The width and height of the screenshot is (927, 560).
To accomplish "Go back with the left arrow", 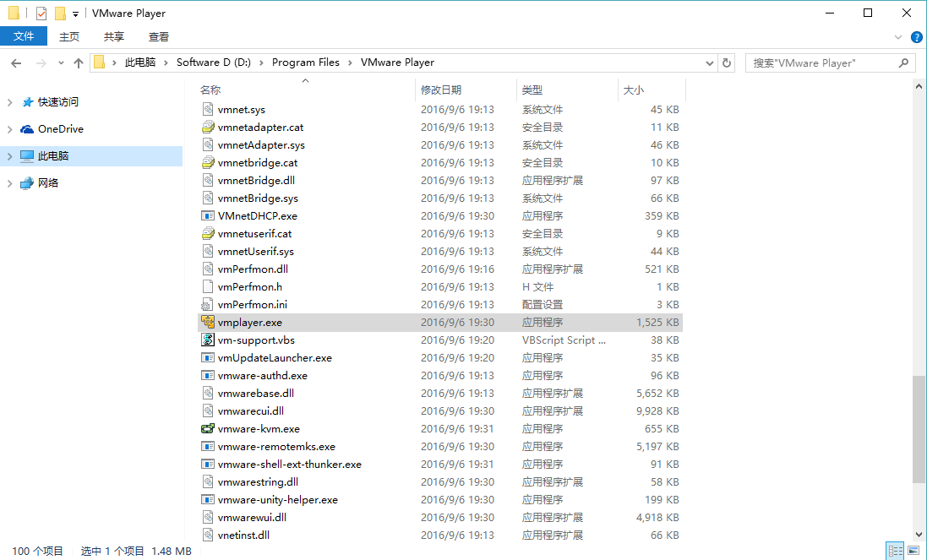I will [16, 63].
